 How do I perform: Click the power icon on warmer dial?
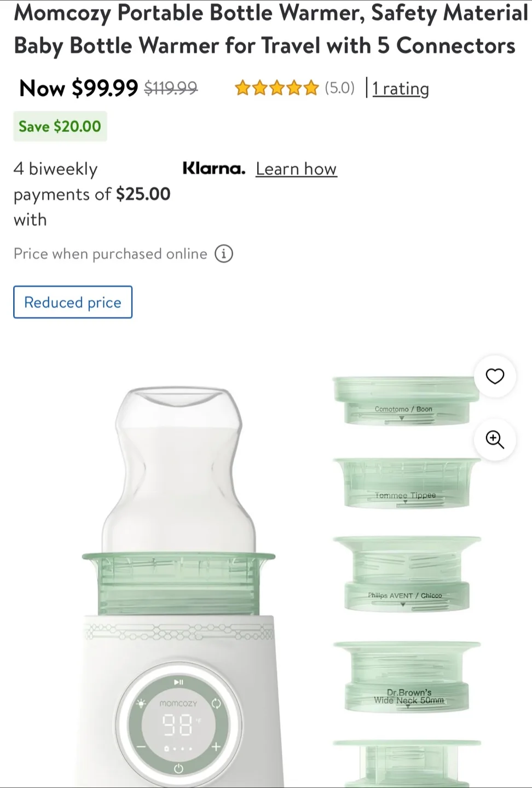[178, 769]
